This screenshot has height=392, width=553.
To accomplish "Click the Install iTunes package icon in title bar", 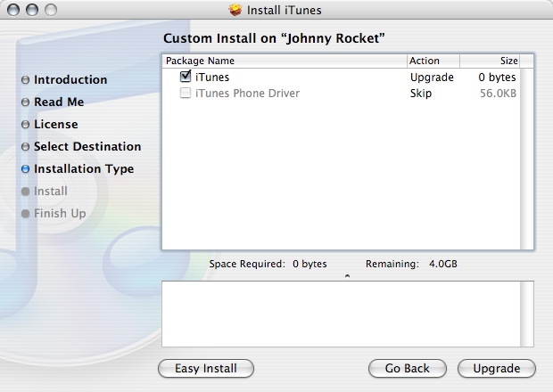I will pos(235,10).
